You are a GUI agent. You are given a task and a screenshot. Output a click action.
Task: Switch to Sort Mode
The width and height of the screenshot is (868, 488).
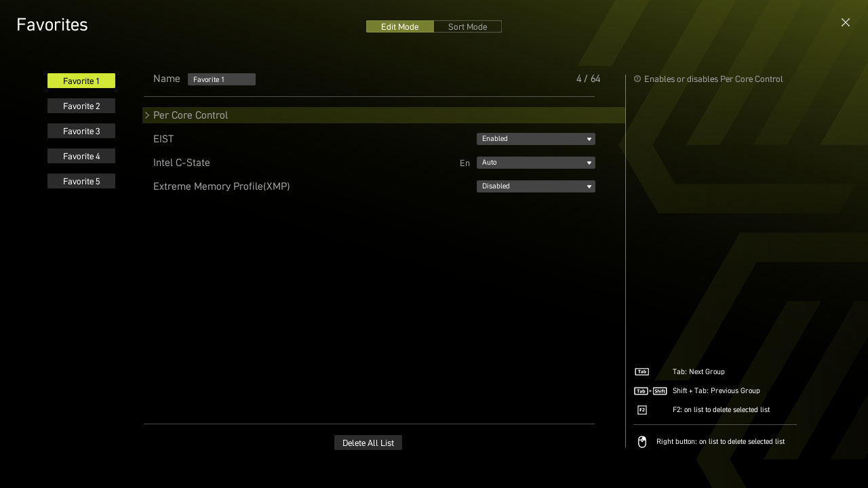coord(467,27)
